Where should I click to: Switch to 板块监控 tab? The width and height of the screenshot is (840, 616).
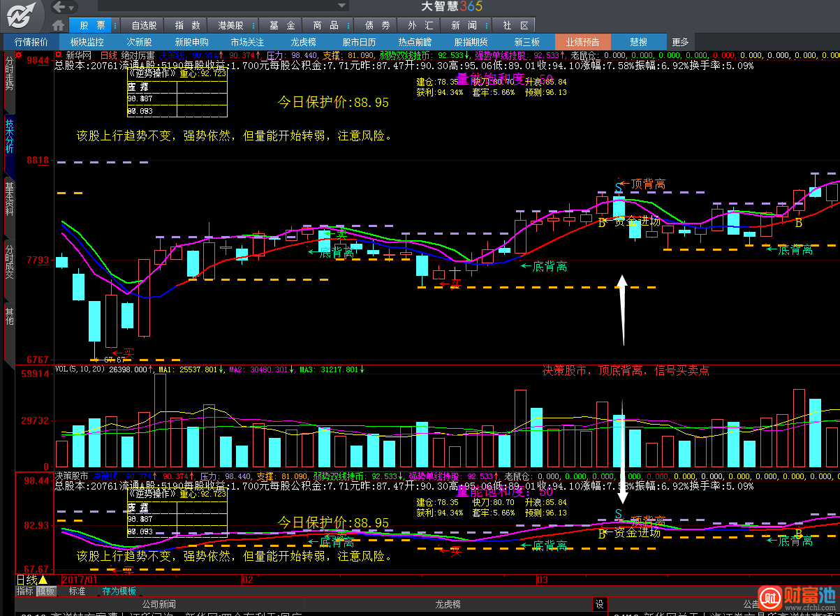coord(87,42)
